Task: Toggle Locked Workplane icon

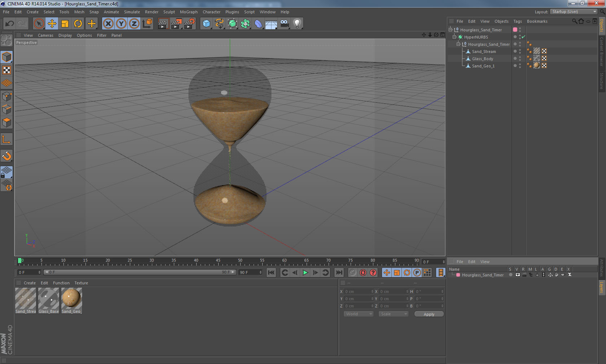Action: [x=7, y=172]
